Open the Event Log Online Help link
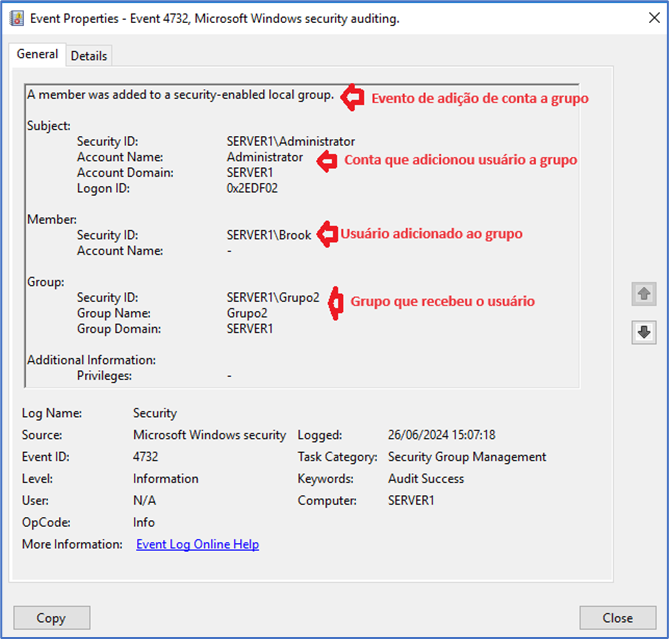669x639 pixels. (197, 544)
